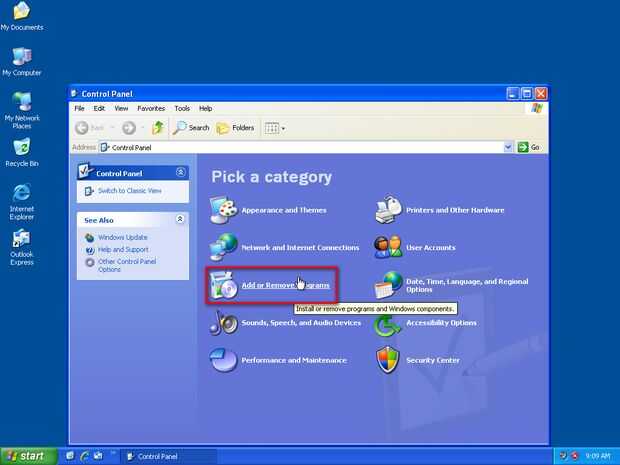Open My Network Places desktop icon
The image size is (620, 465).
point(22,110)
